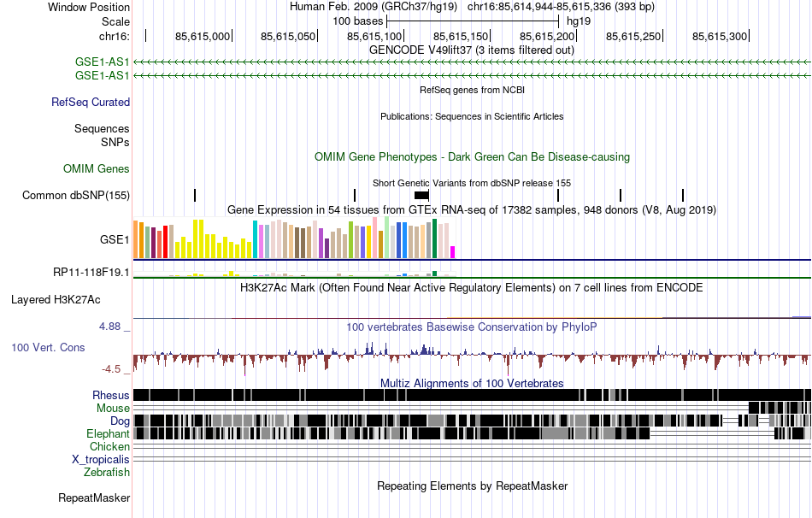
Task: Click the 4.88 PhyloP upper axis value
Action: click(x=109, y=327)
